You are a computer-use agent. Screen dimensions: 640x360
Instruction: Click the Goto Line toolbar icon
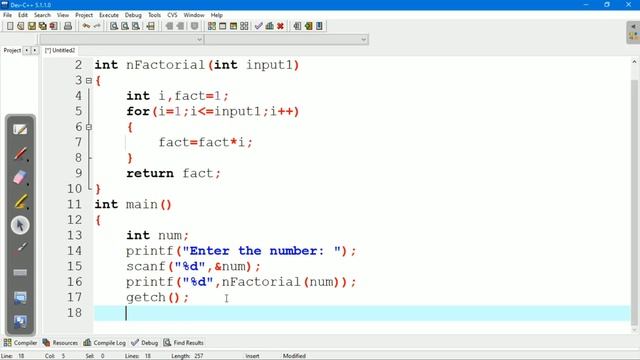151,26
